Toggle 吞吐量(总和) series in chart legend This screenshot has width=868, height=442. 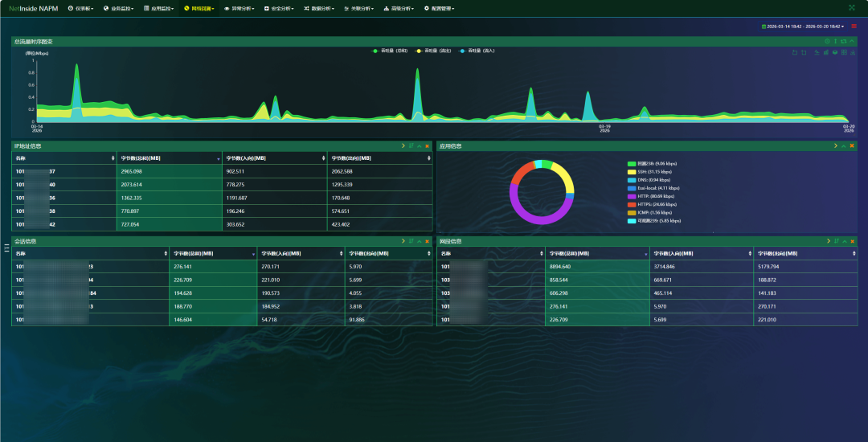[x=390, y=51]
